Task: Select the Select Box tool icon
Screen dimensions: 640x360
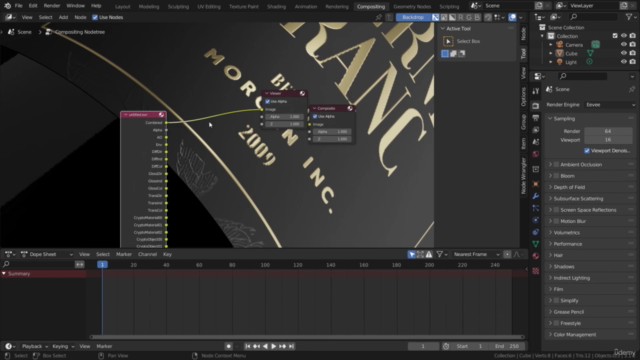Action: tap(448, 41)
